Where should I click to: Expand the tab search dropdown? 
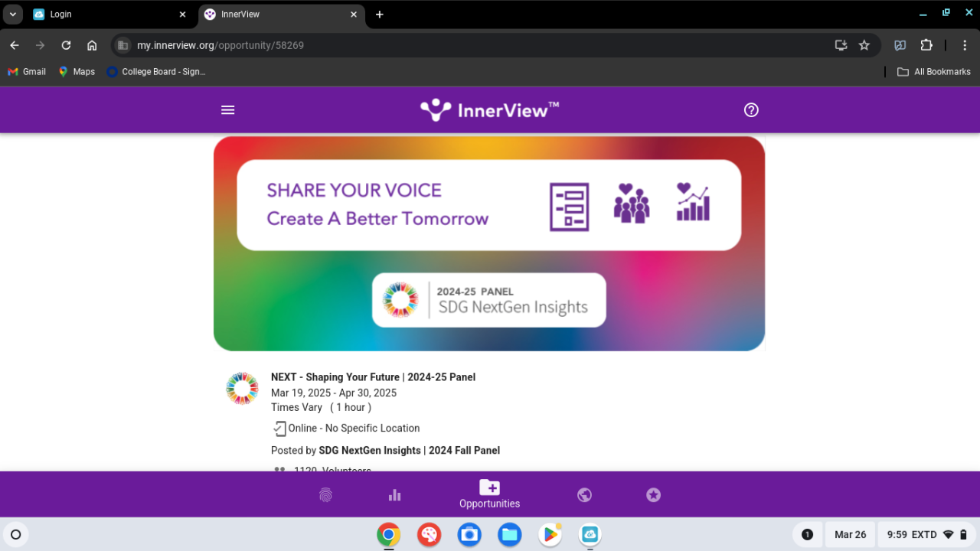(13, 15)
